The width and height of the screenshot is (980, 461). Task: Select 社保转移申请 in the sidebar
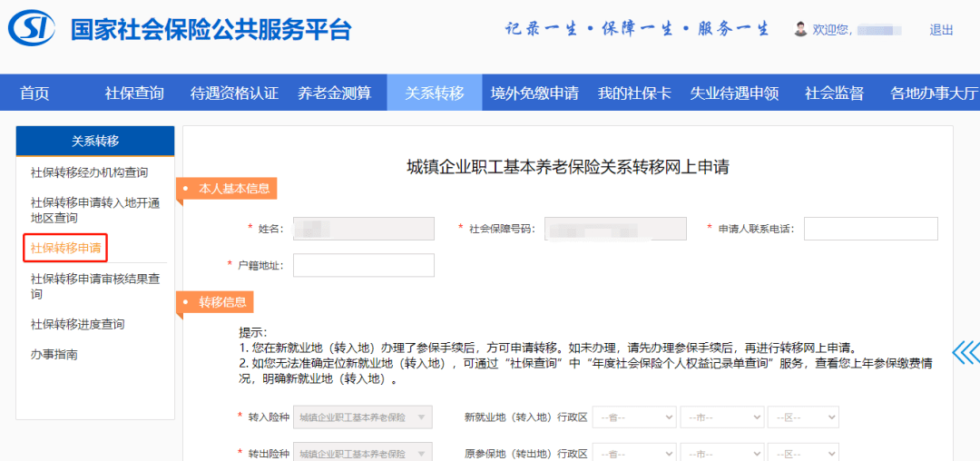65,248
